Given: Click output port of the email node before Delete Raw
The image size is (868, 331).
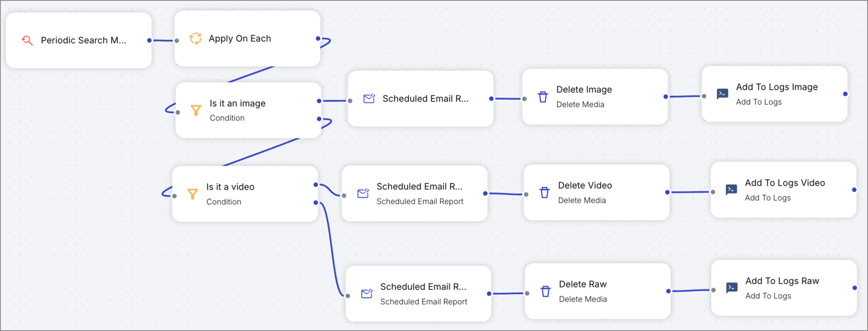Looking at the screenshot, I should pos(489,294).
